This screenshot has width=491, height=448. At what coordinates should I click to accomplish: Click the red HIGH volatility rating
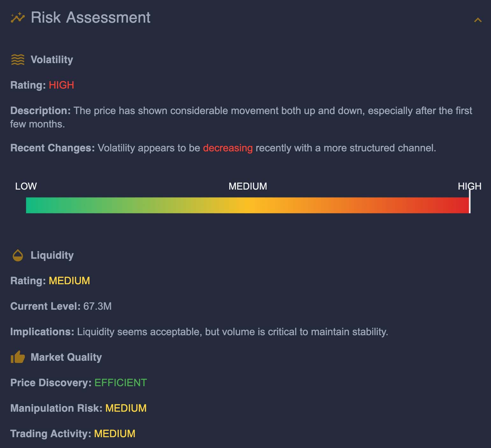[61, 85]
